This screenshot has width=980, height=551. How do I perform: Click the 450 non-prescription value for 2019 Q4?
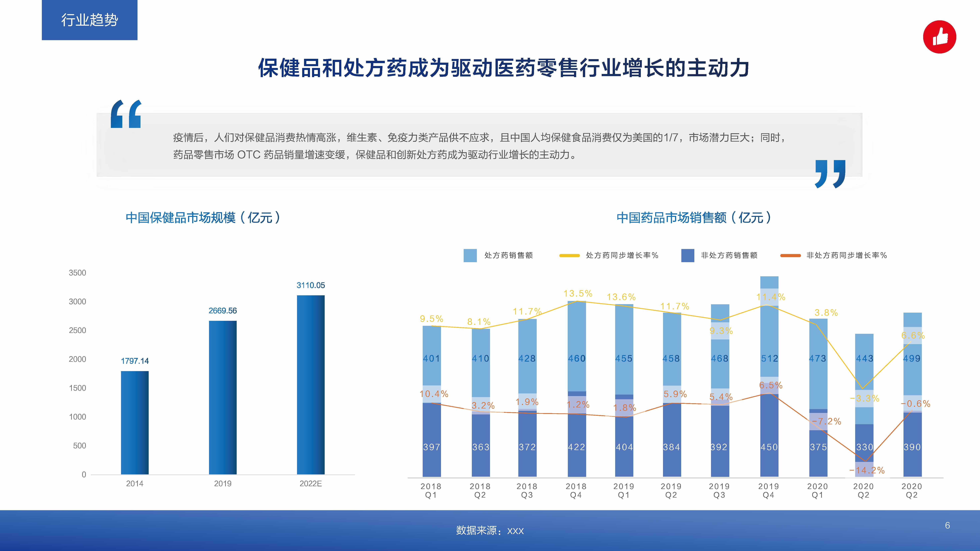click(x=769, y=447)
